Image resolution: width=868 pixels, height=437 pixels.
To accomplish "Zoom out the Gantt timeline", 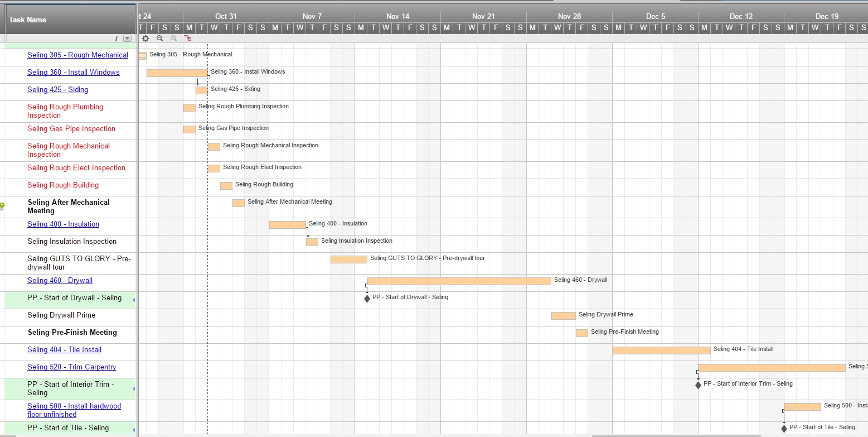I will point(159,39).
